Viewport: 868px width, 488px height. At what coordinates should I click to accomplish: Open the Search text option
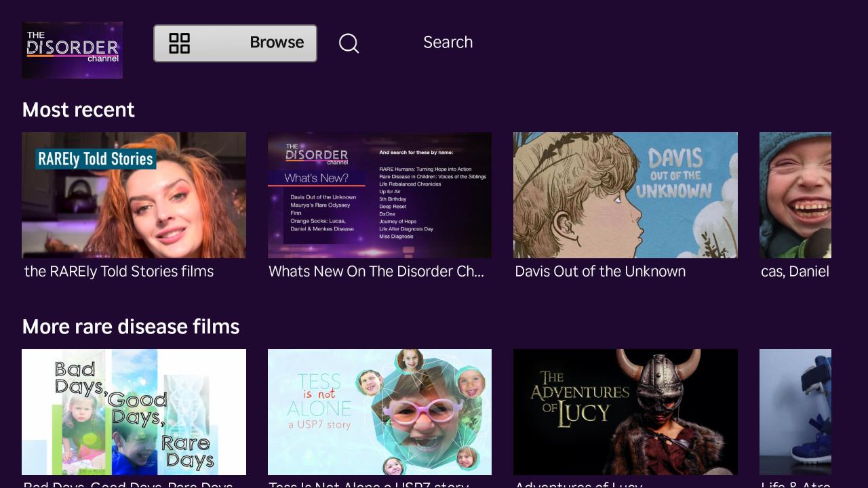(x=448, y=42)
